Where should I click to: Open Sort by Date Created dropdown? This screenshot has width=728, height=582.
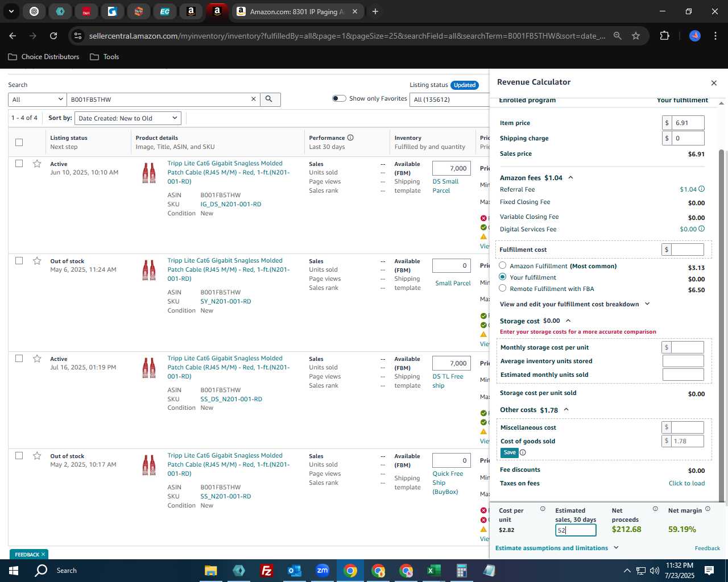[128, 118]
